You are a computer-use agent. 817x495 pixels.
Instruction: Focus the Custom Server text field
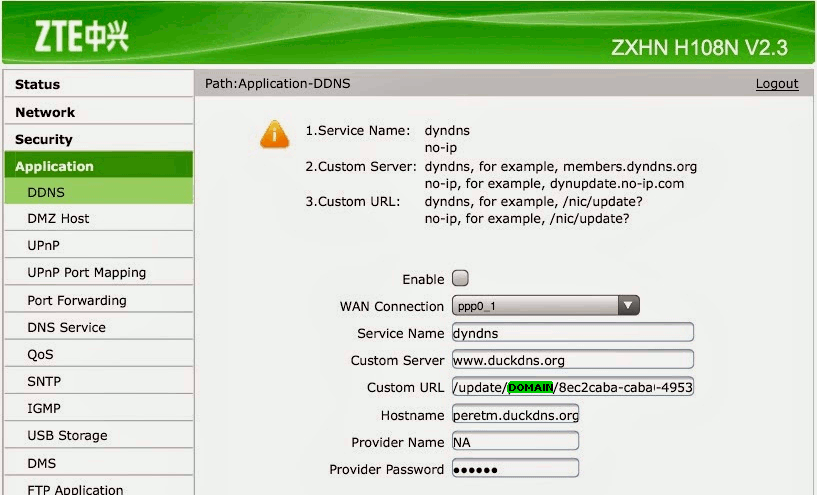pyautogui.click(x=571, y=360)
